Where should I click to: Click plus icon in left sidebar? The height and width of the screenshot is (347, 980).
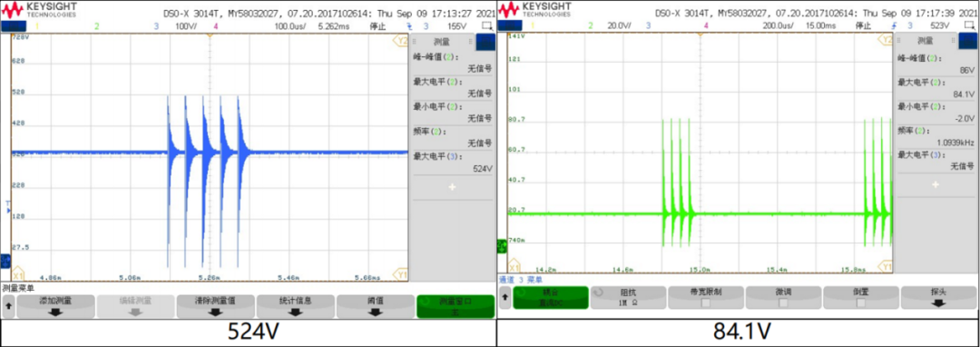(452, 187)
